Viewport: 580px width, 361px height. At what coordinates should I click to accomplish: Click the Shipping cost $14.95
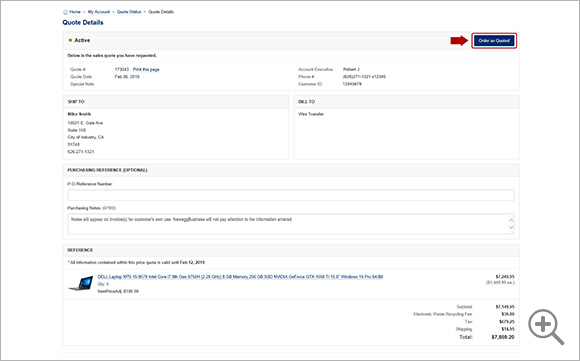coord(508,329)
